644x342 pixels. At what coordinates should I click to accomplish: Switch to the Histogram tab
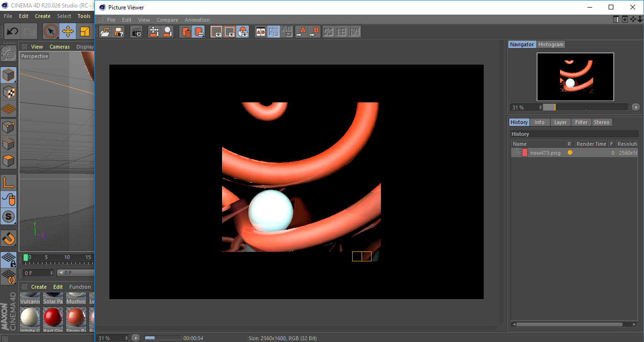[551, 44]
